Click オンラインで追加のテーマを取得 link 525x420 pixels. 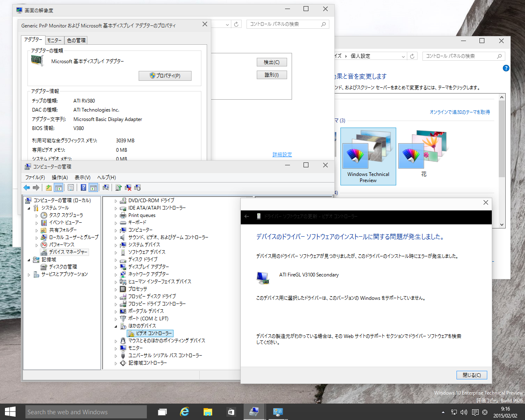tap(460, 112)
